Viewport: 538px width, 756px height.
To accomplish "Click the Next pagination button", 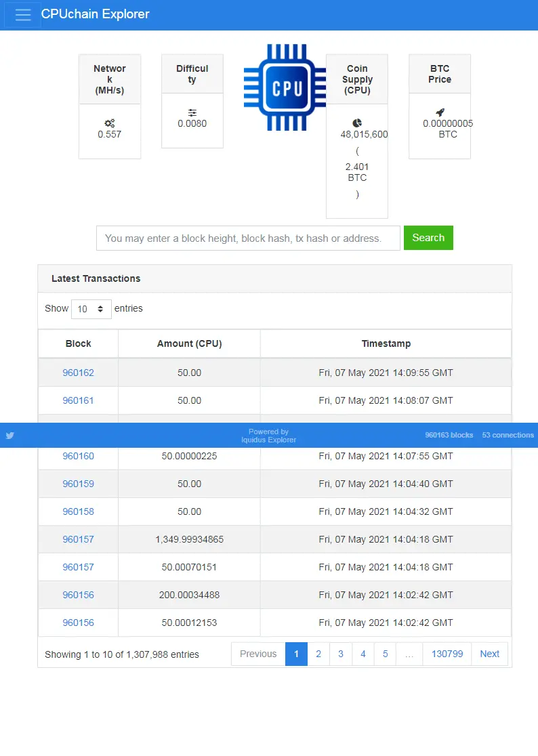I will (489, 654).
